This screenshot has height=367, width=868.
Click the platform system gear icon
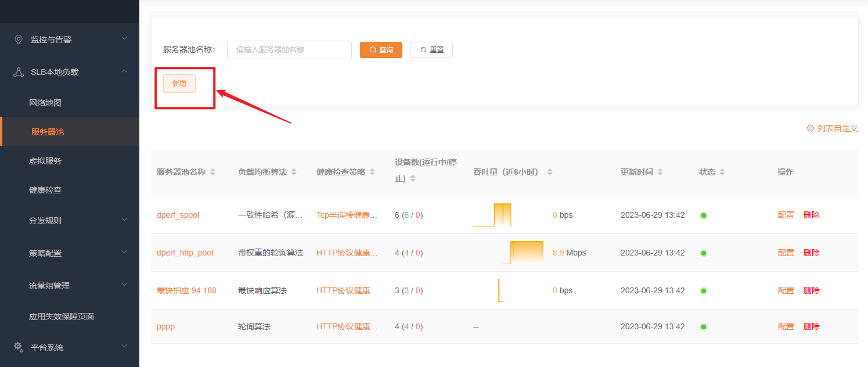(19, 347)
